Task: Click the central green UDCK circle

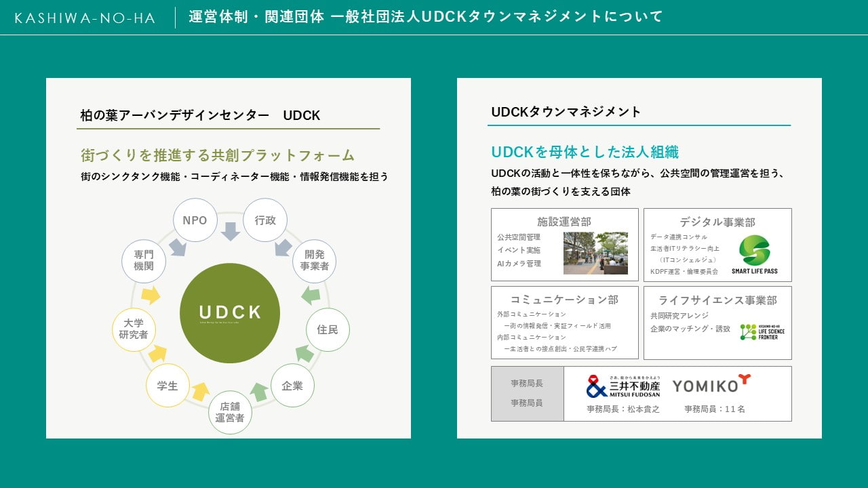Action: click(x=230, y=312)
